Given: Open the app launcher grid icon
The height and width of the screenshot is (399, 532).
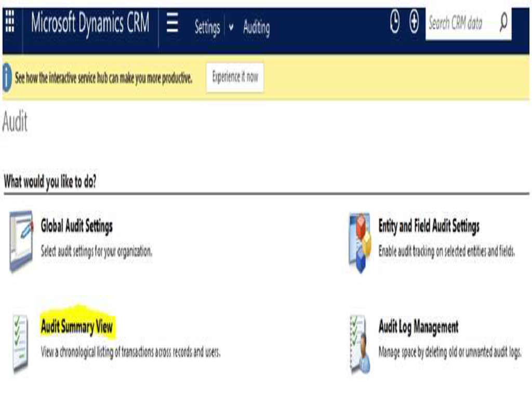Looking at the screenshot, I should pyautogui.click(x=10, y=21).
